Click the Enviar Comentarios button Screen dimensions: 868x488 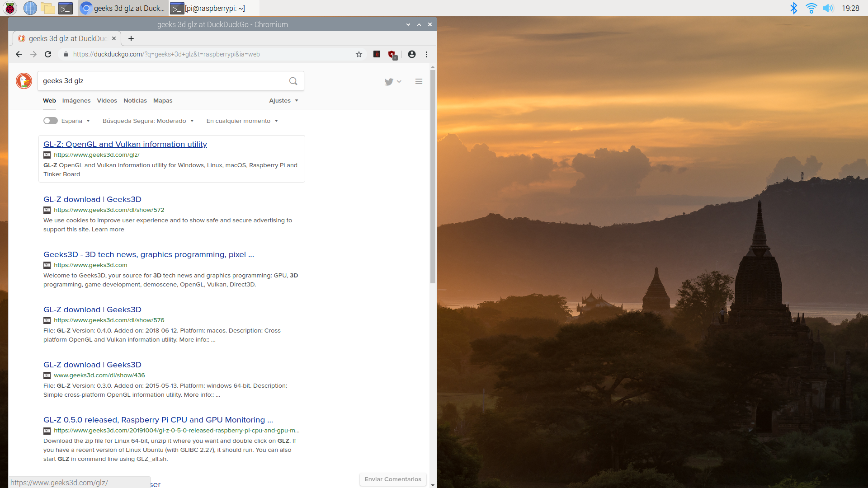[x=393, y=479]
